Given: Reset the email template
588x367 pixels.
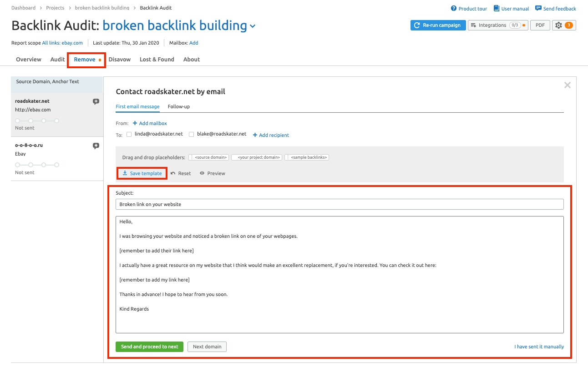Looking at the screenshot, I should (x=181, y=173).
